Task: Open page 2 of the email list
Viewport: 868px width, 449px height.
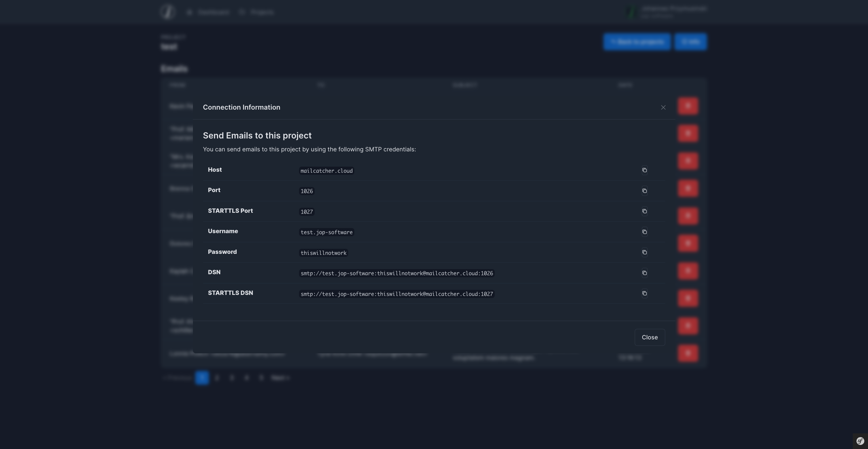Action: click(217, 377)
